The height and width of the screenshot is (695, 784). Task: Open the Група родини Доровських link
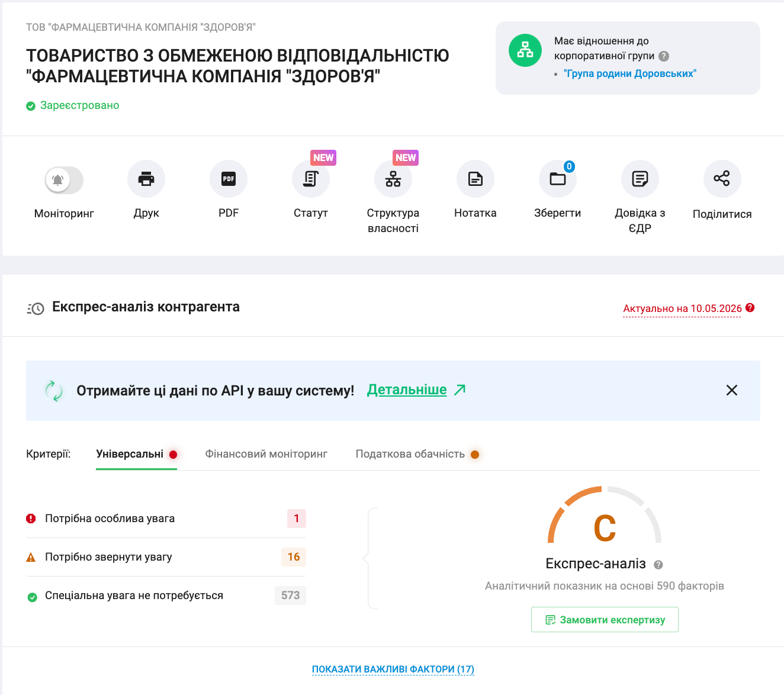click(630, 73)
